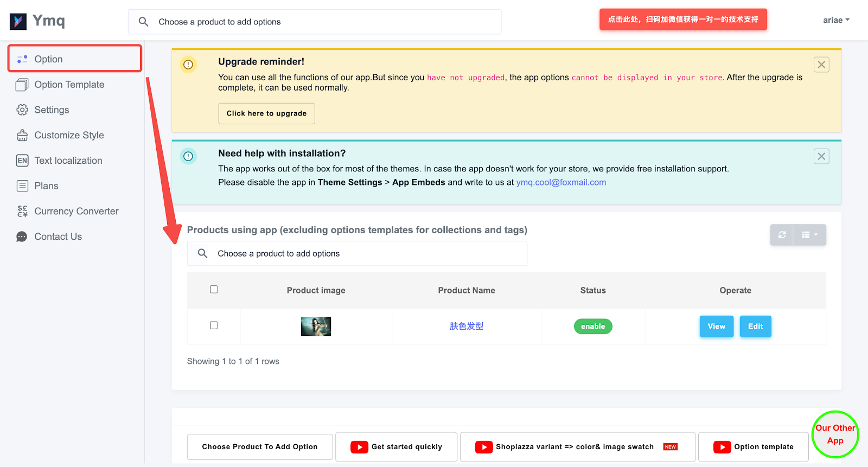Click the Currency Converter sidebar icon
Viewport: 868px width, 467px height.
point(22,211)
